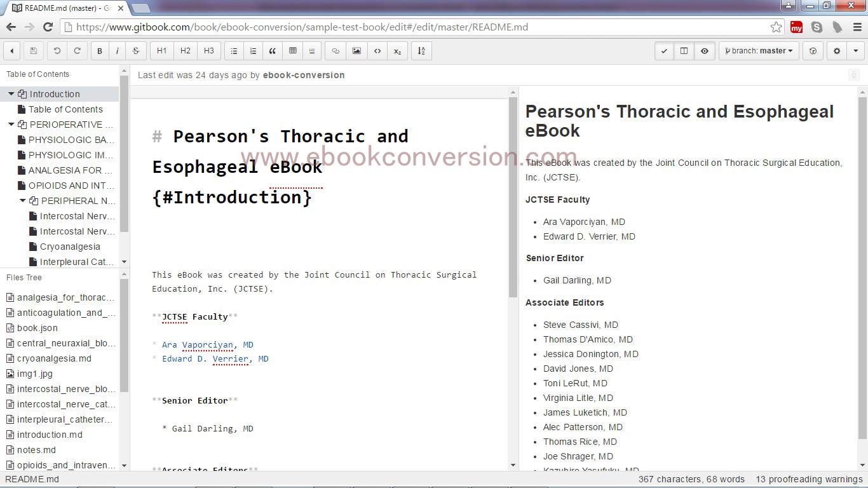Open the Table of Contents article
868x488 pixels.
point(65,109)
